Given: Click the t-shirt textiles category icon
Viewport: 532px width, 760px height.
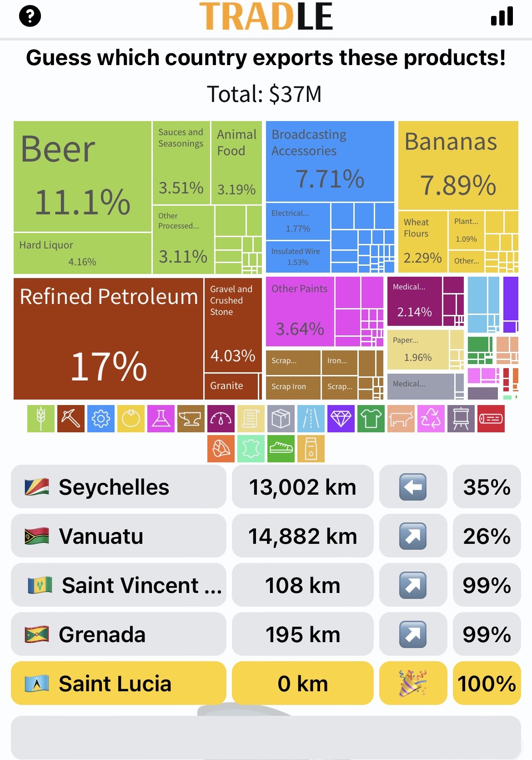Looking at the screenshot, I should (x=371, y=418).
